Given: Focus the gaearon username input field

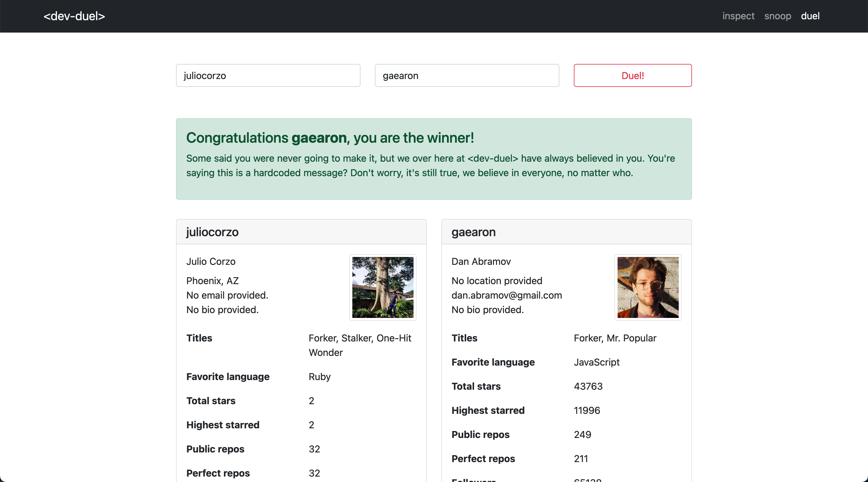Looking at the screenshot, I should pos(467,75).
